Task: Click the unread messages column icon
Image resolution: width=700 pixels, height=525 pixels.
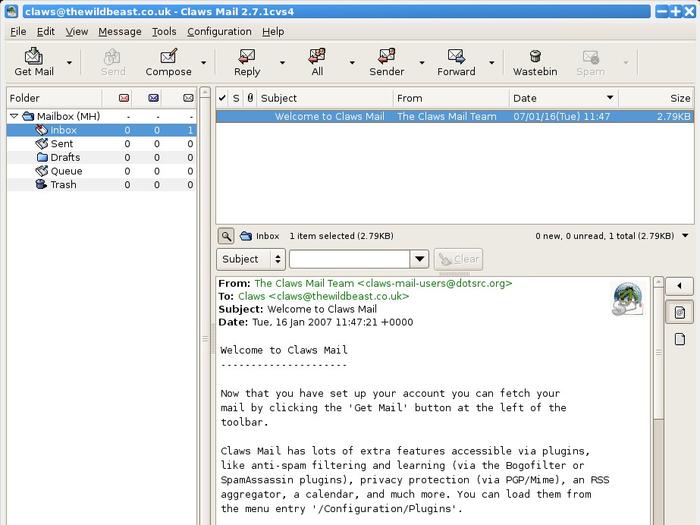Action: 153,98
